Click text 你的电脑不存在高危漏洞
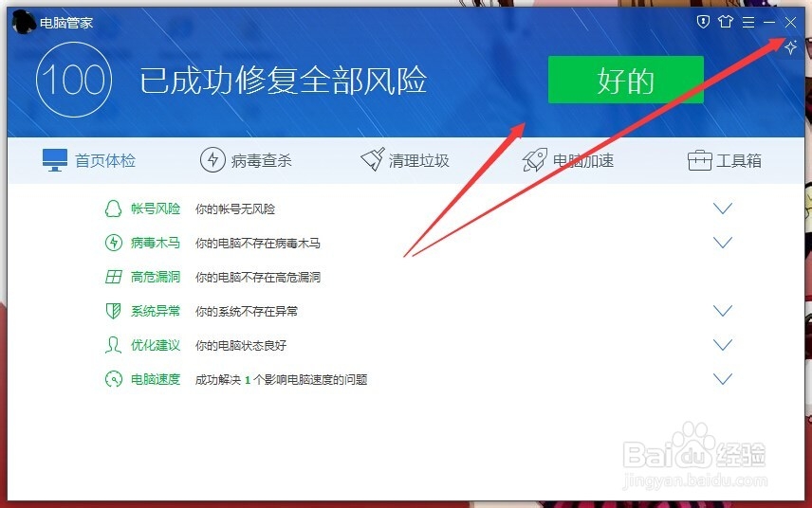Image resolution: width=812 pixels, height=508 pixels. click(257, 278)
